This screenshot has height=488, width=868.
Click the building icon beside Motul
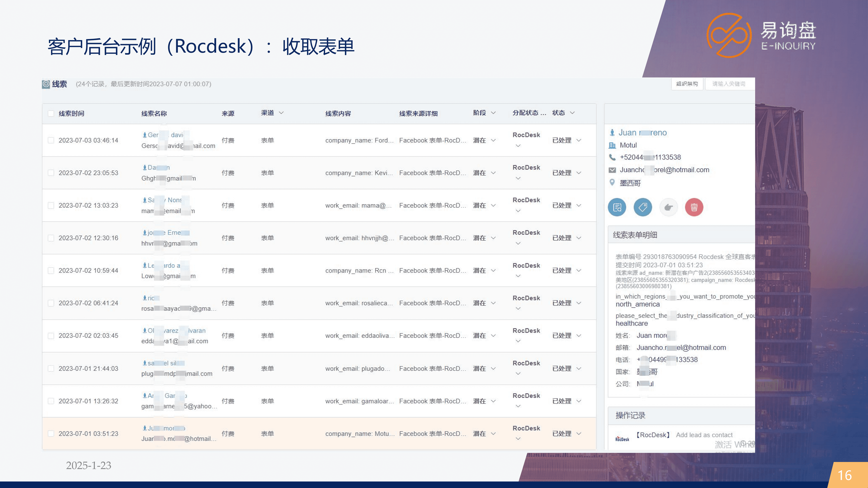click(x=612, y=145)
